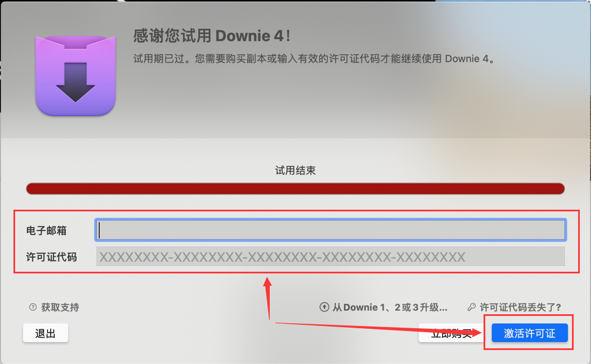
Task: Click the 试用结束 trial ended label
Action: (295, 171)
